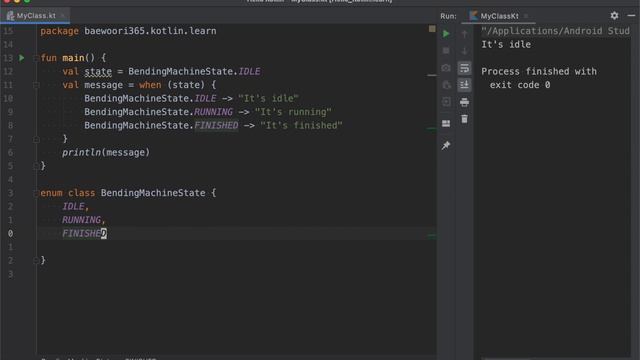Open Run panel settings gear
Viewport: 640px width, 360px height.
[614, 16]
